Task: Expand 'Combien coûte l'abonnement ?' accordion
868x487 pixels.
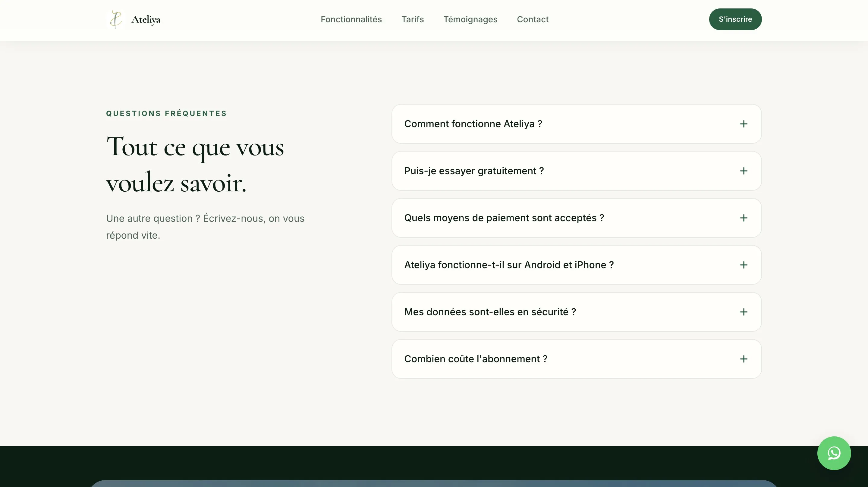Action: tap(576, 359)
